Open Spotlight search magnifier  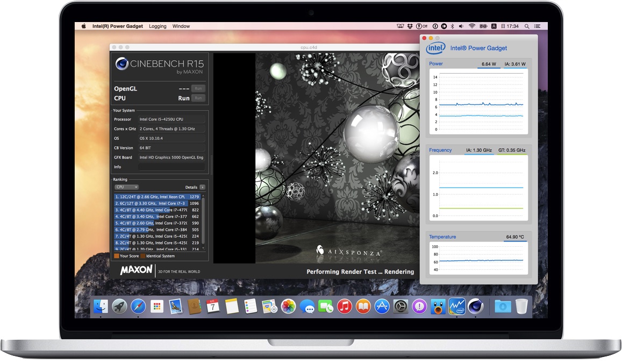[x=527, y=26]
